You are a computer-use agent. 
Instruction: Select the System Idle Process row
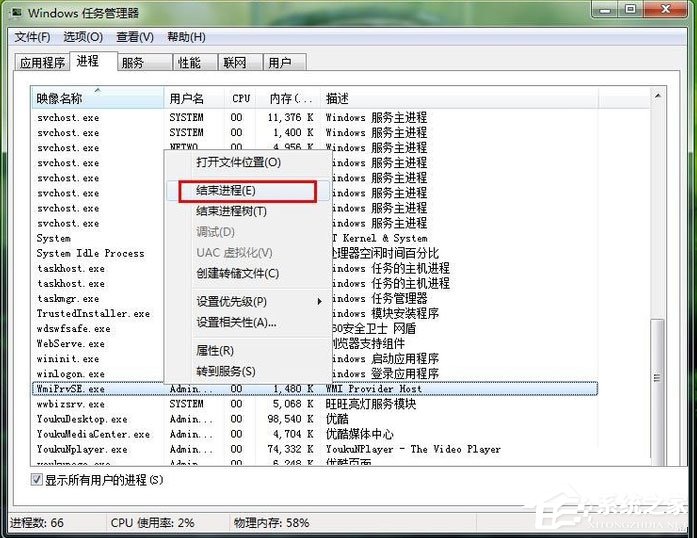coord(90,253)
